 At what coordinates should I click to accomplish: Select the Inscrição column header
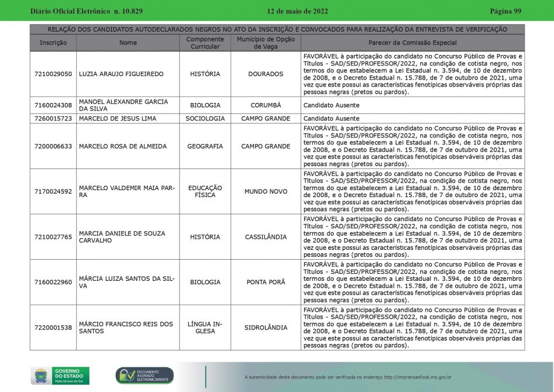[x=53, y=43]
